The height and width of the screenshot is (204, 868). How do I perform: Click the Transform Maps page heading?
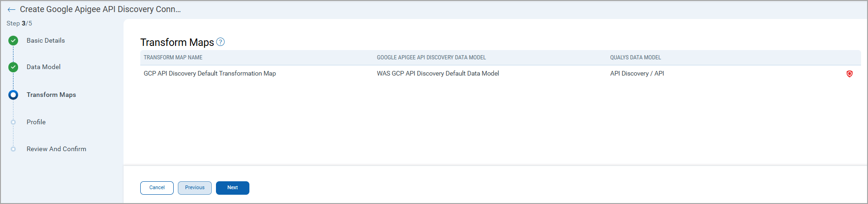pyautogui.click(x=177, y=42)
